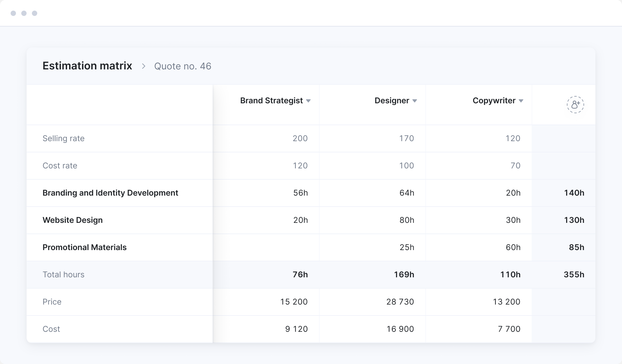Image resolution: width=622 pixels, height=364 pixels.
Task: Expand the Designer role dropdown
Action: [414, 101]
